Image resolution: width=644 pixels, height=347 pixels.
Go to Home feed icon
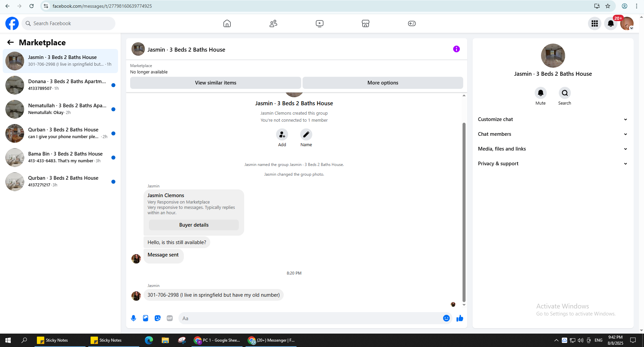tap(227, 23)
